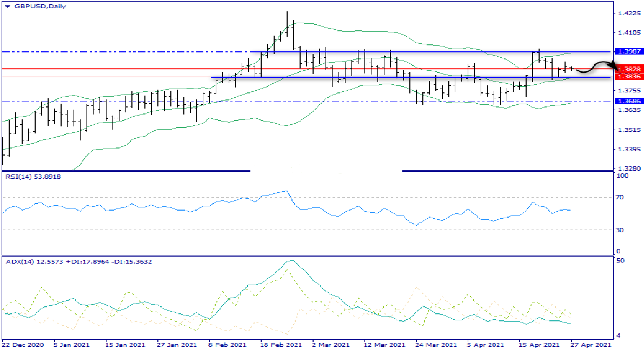Select the red 1.3836 price tag
Viewport: 644px width, 350px height.
[x=629, y=77]
